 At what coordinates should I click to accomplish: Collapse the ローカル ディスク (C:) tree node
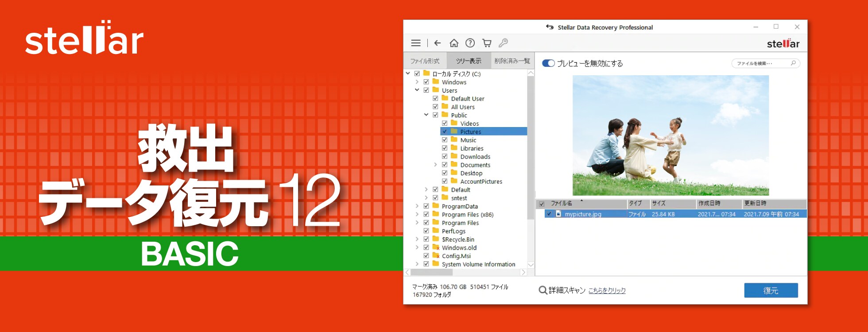click(408, 73)
